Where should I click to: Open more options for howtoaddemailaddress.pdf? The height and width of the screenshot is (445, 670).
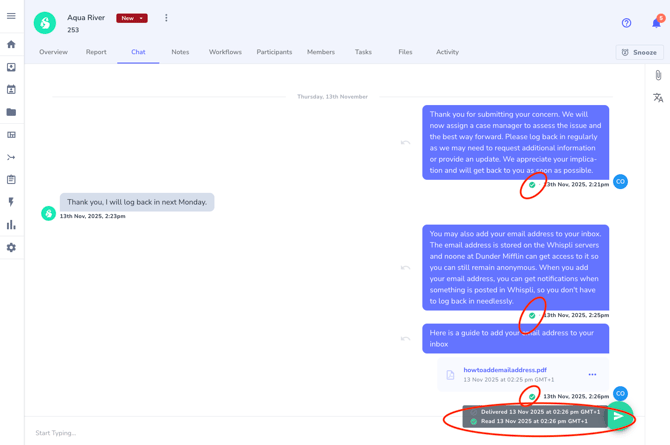point(592,375)
